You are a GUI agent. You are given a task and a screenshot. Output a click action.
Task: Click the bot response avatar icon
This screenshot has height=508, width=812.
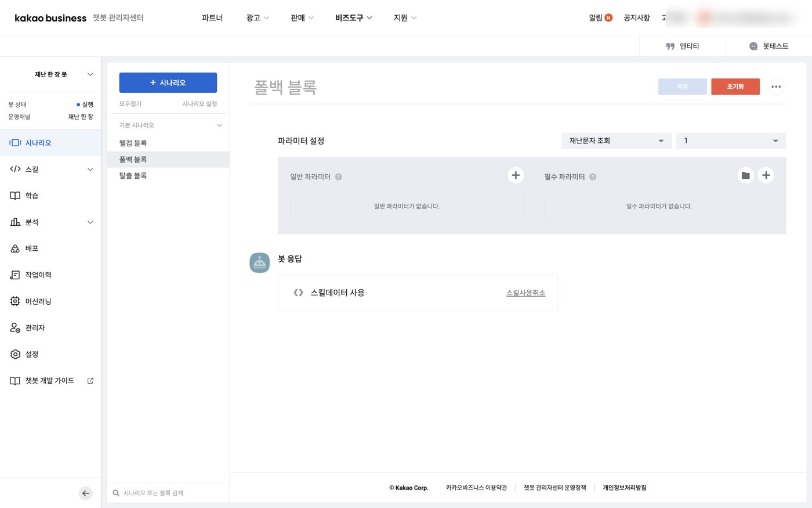[x=260, y=263]
